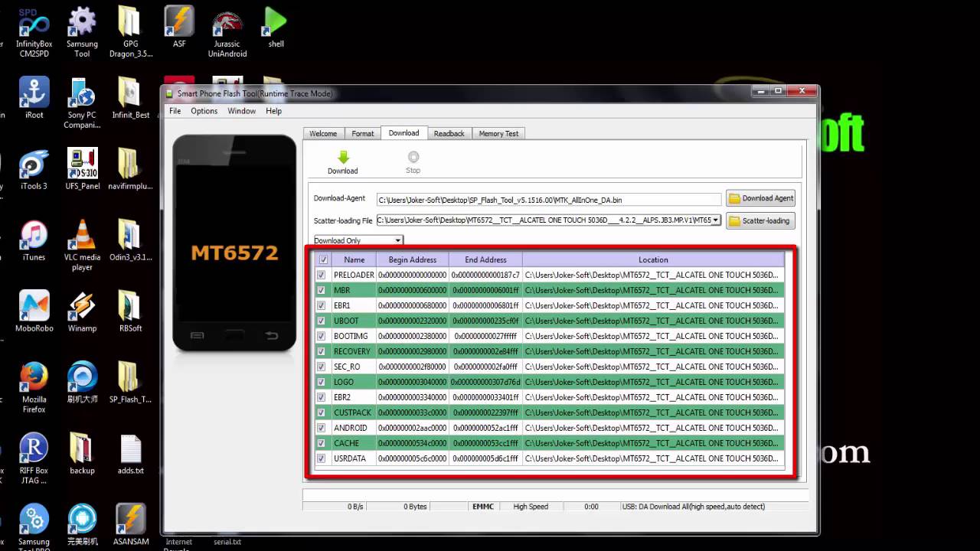Open the Infinit_Best folder
The height and width of the screenshot is (551, 980).
pos(131,98)
